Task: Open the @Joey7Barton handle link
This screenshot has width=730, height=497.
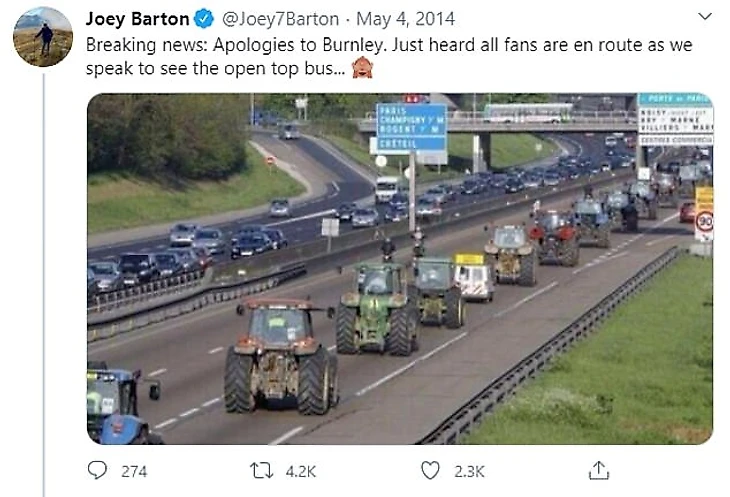Action: 281,19
